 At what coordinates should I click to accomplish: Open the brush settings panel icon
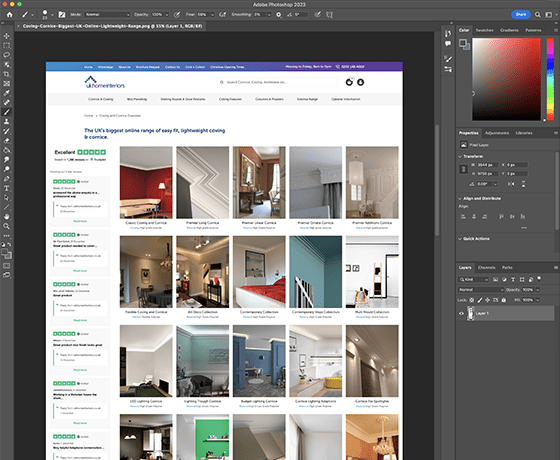click(62, 15)
